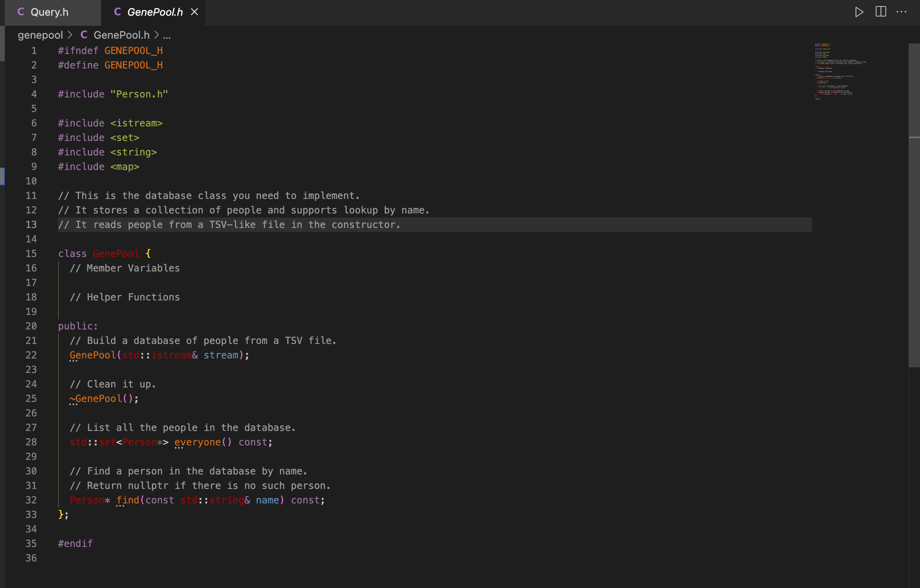Select the GenePool.h tab
The width and height of the screenshot is (920, 588).
coord(155,12)
